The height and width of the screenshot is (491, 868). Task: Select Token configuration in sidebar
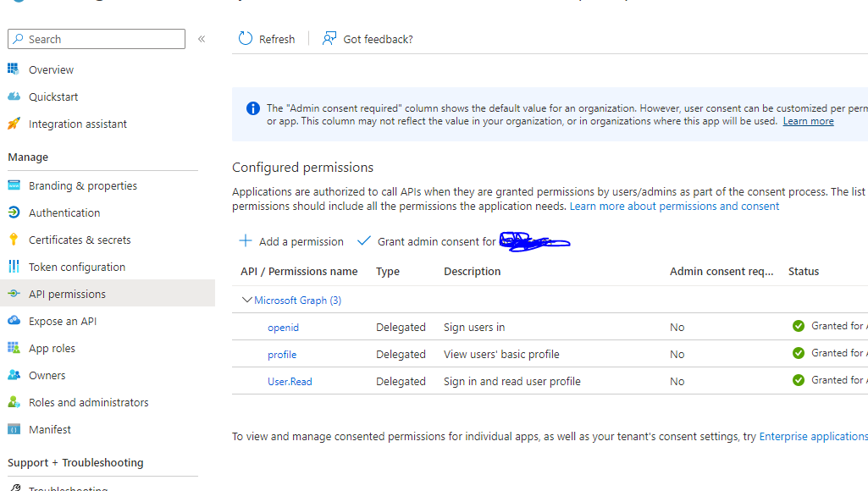click(x=77, y=267)
